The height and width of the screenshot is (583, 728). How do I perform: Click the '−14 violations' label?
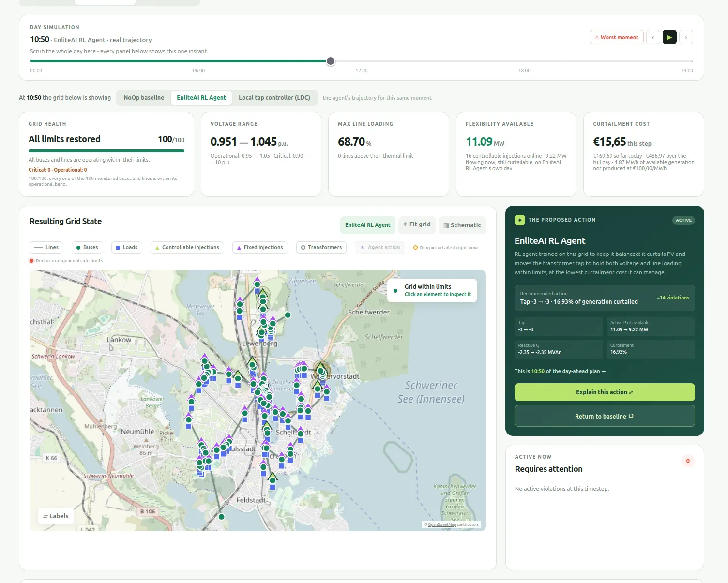pyautogui.click(x=673, y=298)
